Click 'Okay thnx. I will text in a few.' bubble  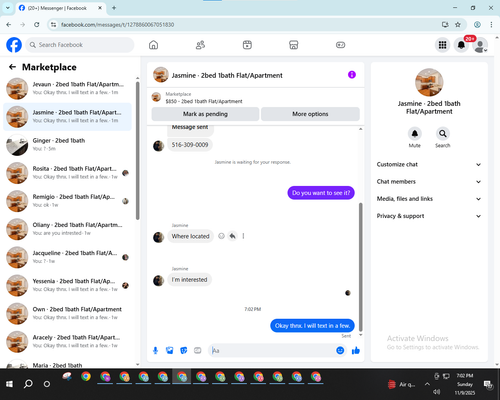[x=312, y=325]
